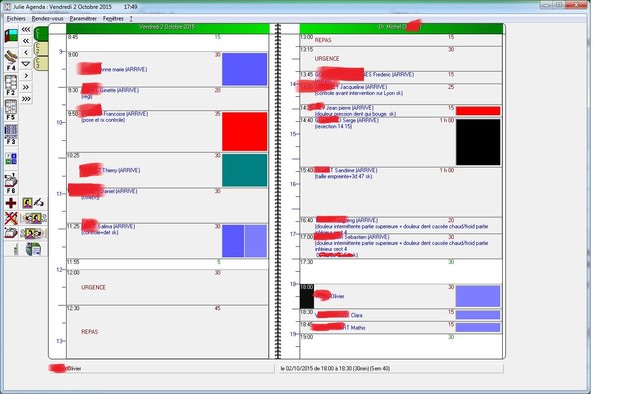This screenshot has width=640, height=394.
Task: Open the down triangle date dropdown
Action: [x=26, y=64]
